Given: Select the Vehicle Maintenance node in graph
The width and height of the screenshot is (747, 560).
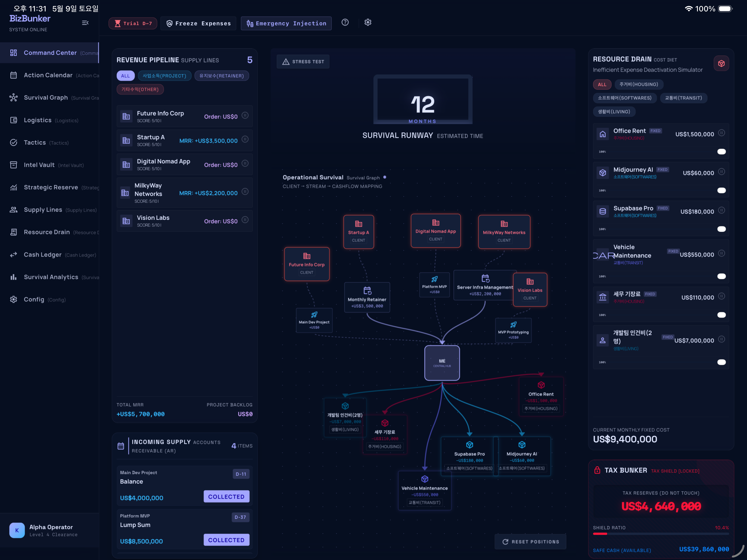Looking at the screenshot, I should [425, 491].
